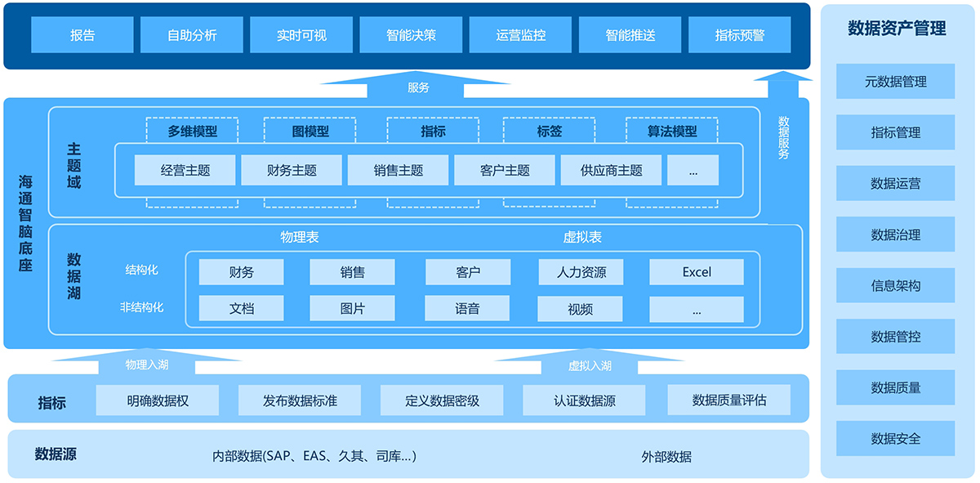Click the 标签 dashed label
The image size is (980, 483).
pyautogui.click(x=550, y=131)
